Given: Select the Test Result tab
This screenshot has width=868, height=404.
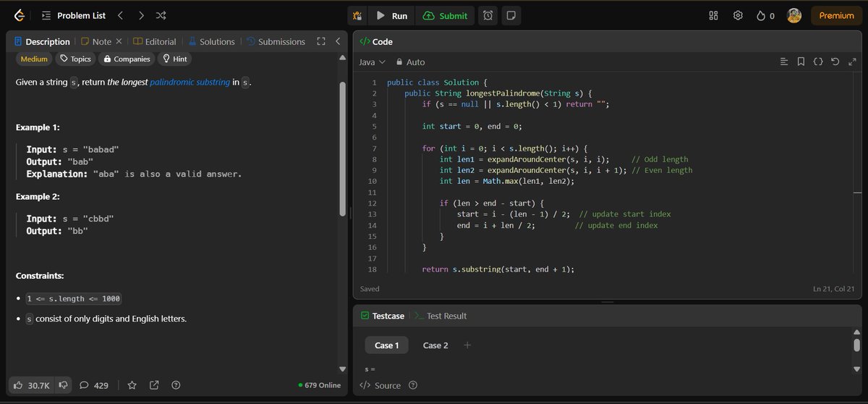Looking at the screenshot, I should (441, 316).
